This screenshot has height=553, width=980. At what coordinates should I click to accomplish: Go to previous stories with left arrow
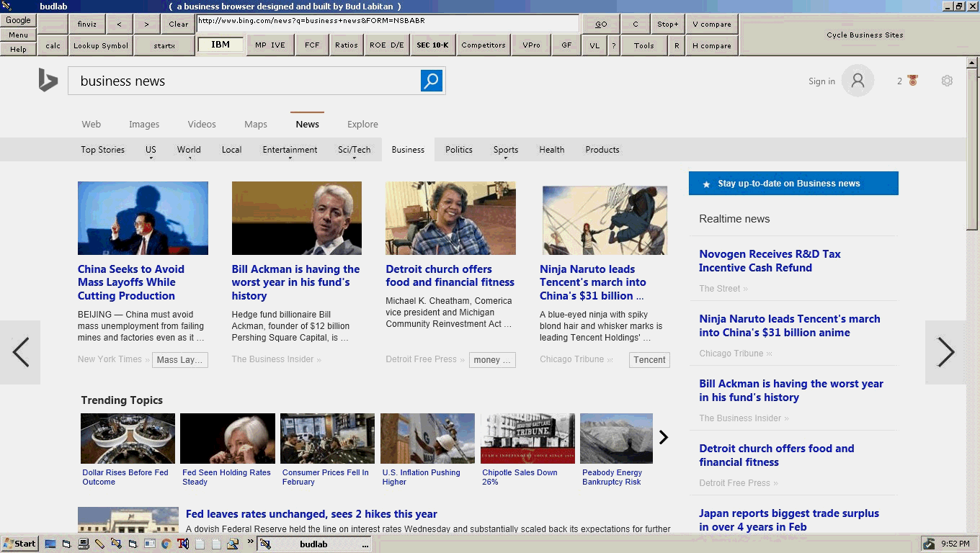tap(20, 352)
